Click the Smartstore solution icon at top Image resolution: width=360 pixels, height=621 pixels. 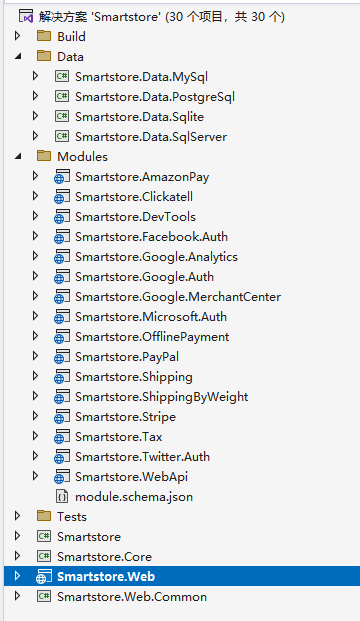coord(26,17)
